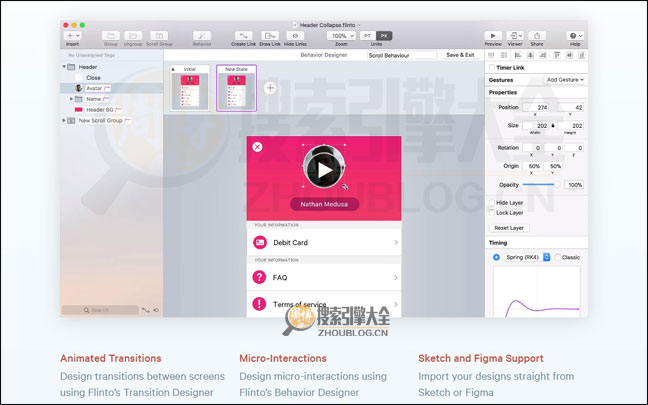Open the FAQ row

[x=324, y=277]
